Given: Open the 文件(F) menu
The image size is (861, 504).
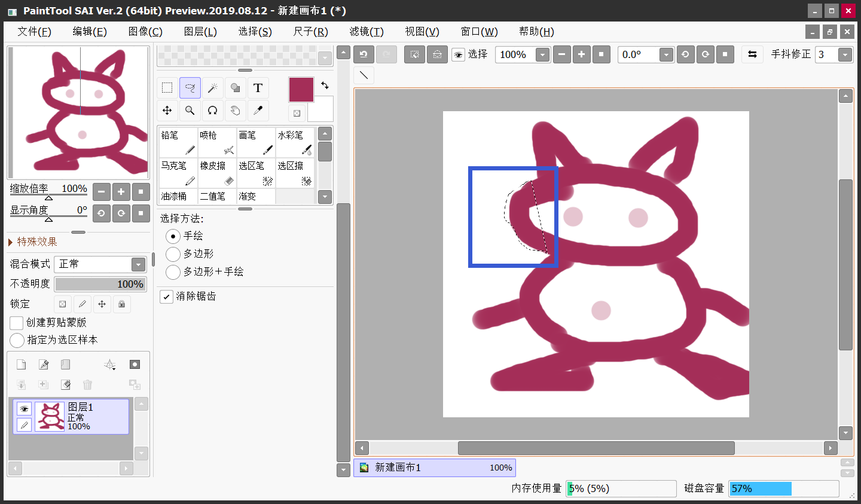Looking at the screenshot, I should pos(34,32).
